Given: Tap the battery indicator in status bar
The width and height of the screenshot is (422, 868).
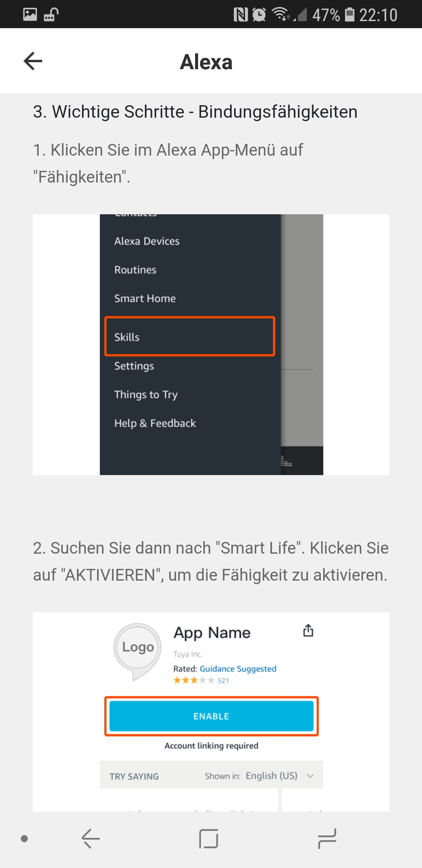Looking at the screenshot, I should pos(350,14).
